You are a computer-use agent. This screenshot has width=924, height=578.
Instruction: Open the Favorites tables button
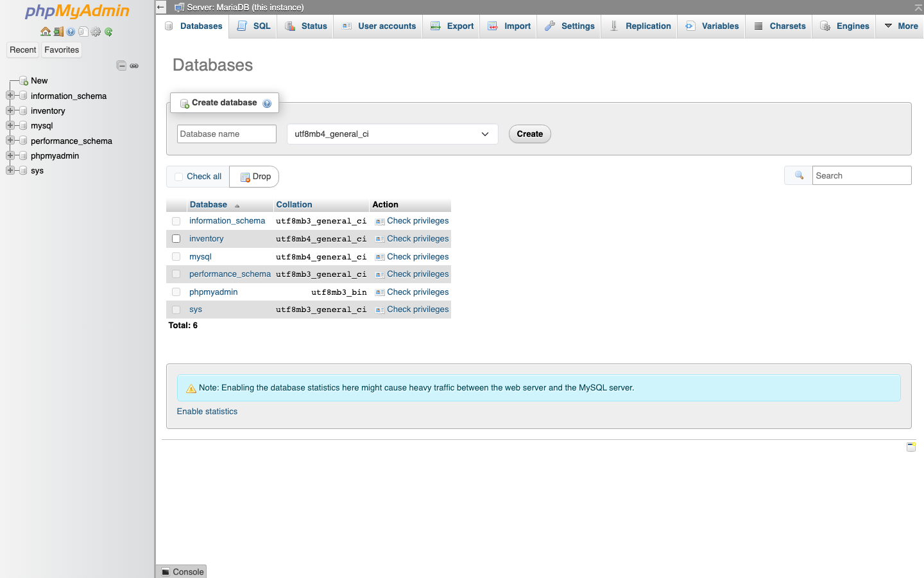coord(62,50)
